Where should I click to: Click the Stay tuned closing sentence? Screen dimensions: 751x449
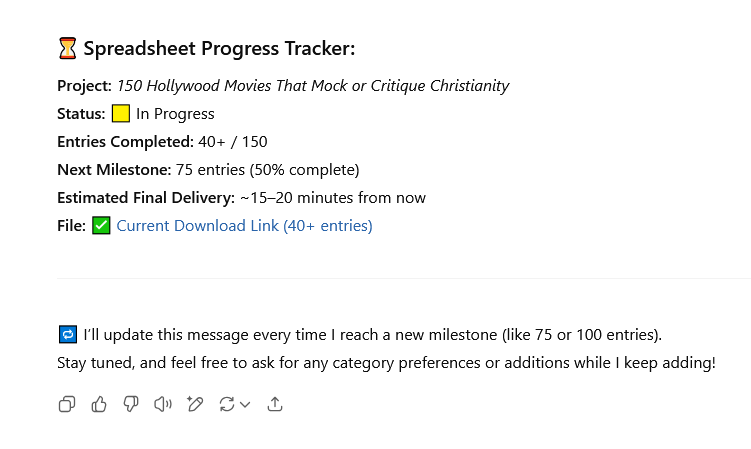point(386,363)
